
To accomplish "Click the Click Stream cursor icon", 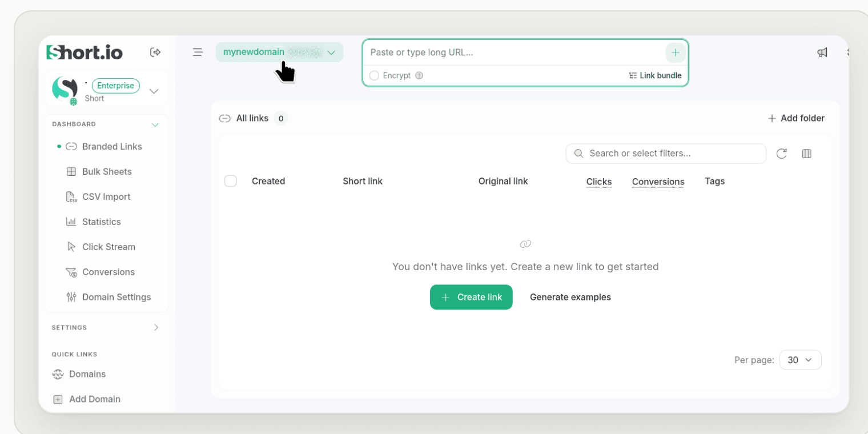I will (71, 247).
